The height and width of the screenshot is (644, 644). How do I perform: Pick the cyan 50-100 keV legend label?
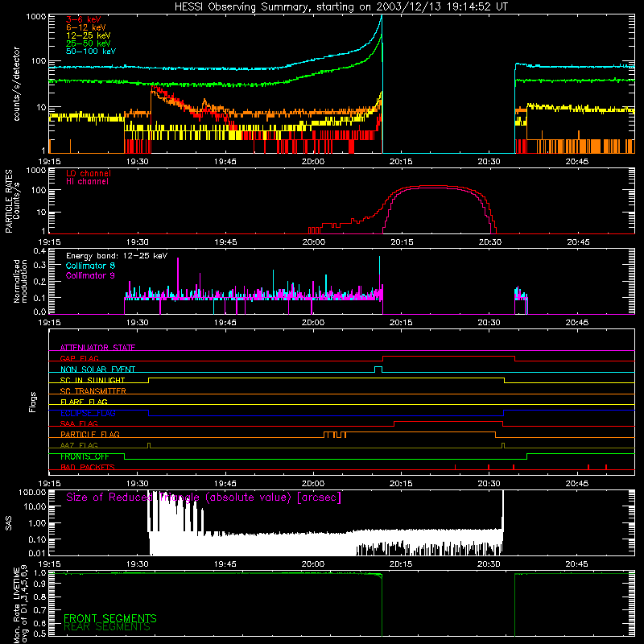click(91, 52)
